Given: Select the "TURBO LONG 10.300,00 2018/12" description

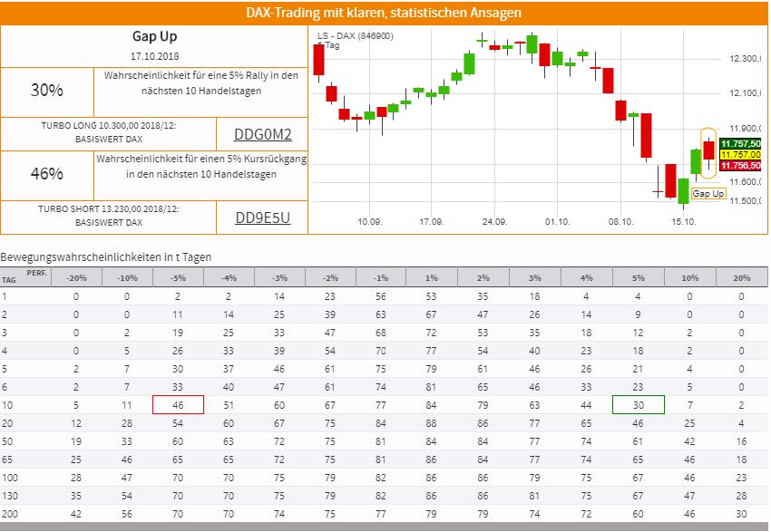Looking at the screenshot, I should 108,132.
